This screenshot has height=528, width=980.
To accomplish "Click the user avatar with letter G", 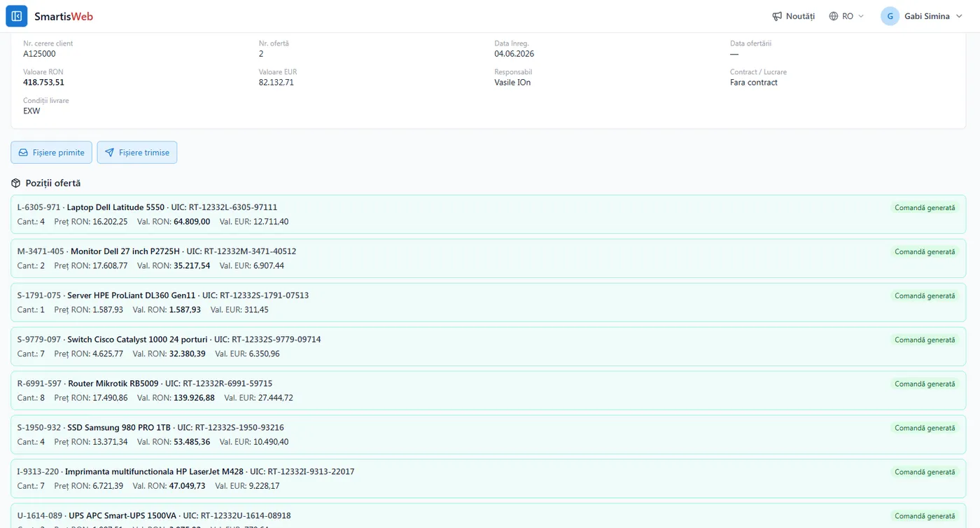I will tap(890, 16).
